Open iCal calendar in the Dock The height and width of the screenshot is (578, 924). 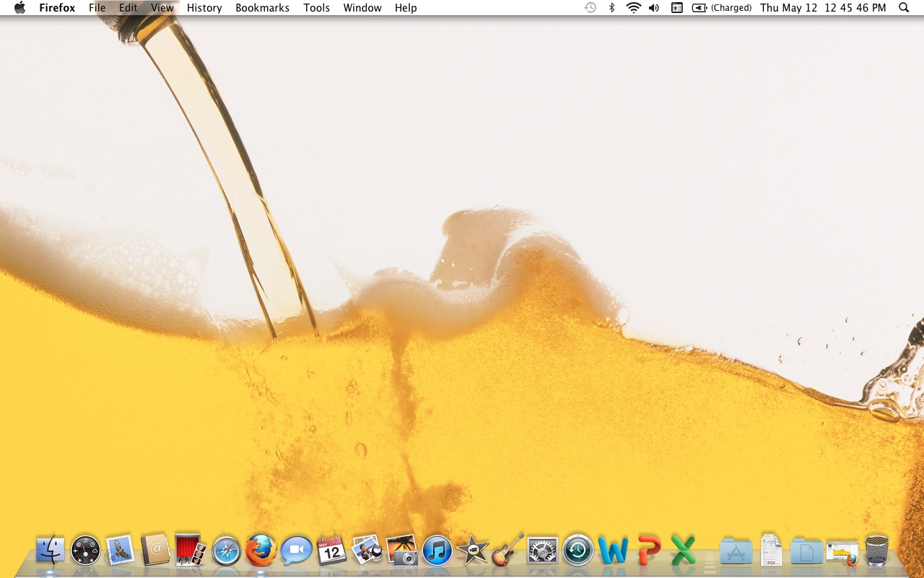(331, 551)
